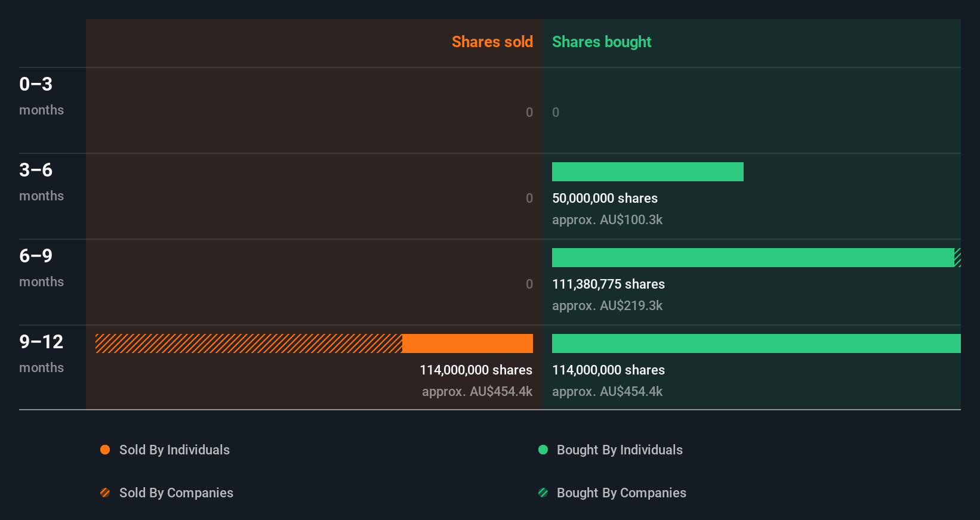Screen dimensions: 980x520
Task: Click the 114,000,000 shares bought label
Action: click(x=608, y=370)
